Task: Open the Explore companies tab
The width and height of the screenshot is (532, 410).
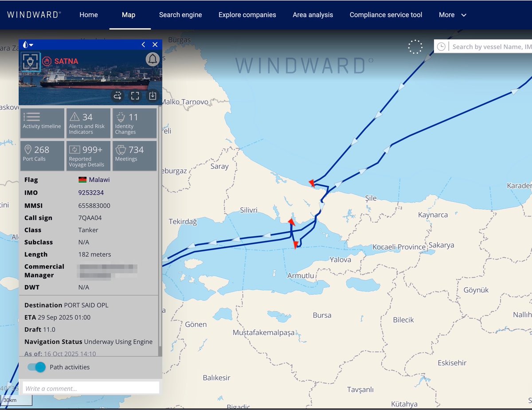Action: click(x=247, y=15)
